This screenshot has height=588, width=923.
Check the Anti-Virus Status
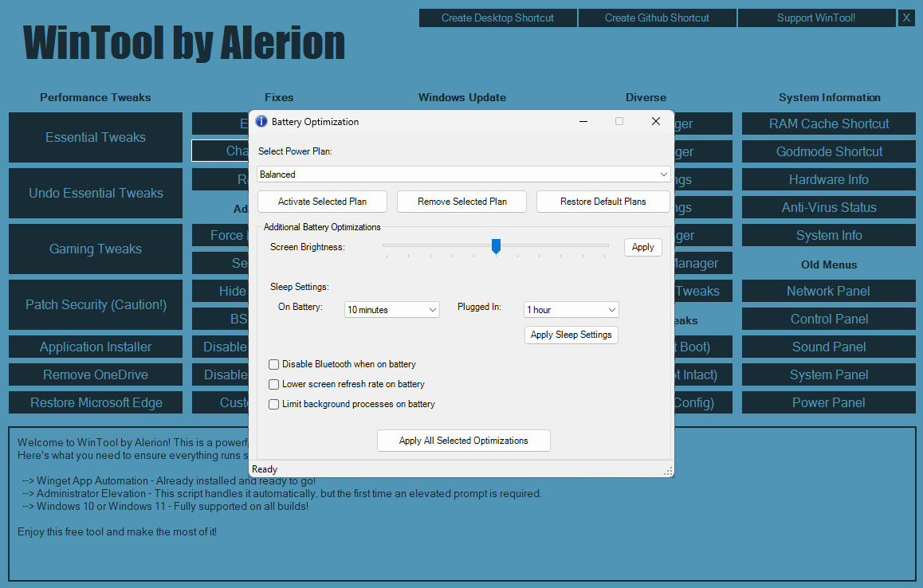click(x=829, y=207)
